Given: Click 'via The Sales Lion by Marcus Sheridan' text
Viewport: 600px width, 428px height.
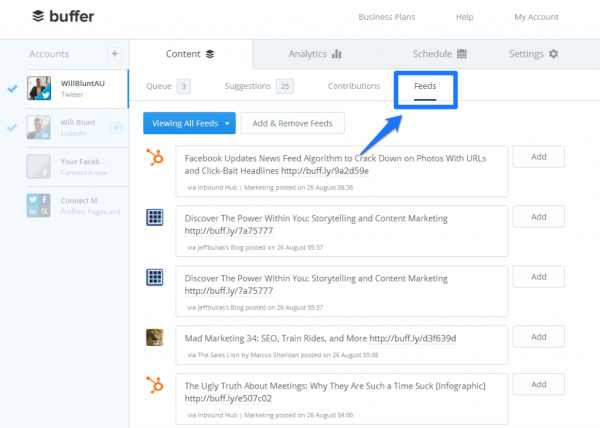Looking at the screenshot, I should pos(243,355).
